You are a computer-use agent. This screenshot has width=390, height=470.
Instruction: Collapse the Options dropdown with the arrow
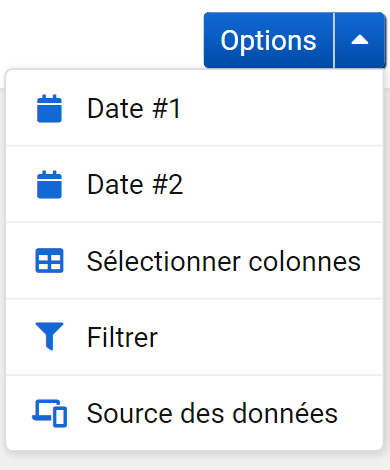point(360,40)
